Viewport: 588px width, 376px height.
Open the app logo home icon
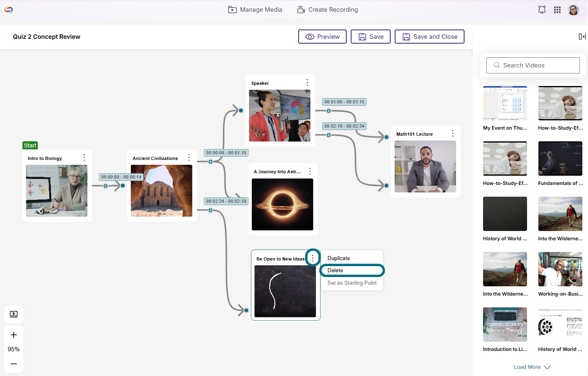pos(8,9)
